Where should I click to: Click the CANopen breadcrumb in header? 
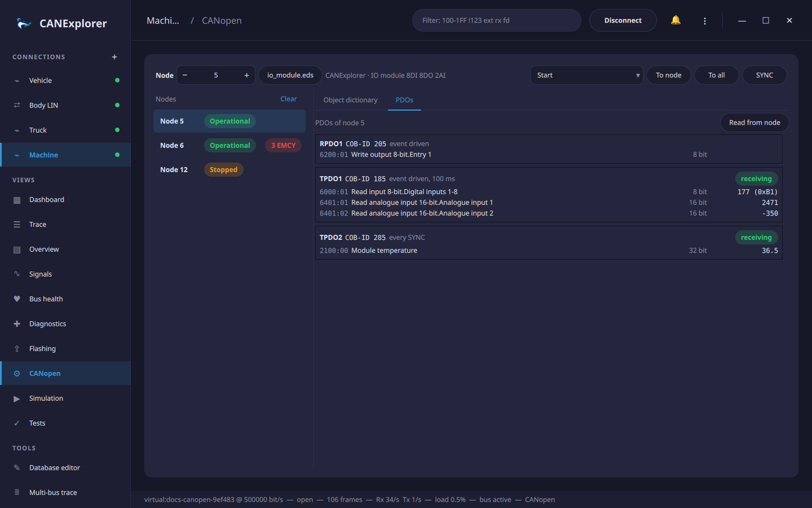tap(222, 20)
